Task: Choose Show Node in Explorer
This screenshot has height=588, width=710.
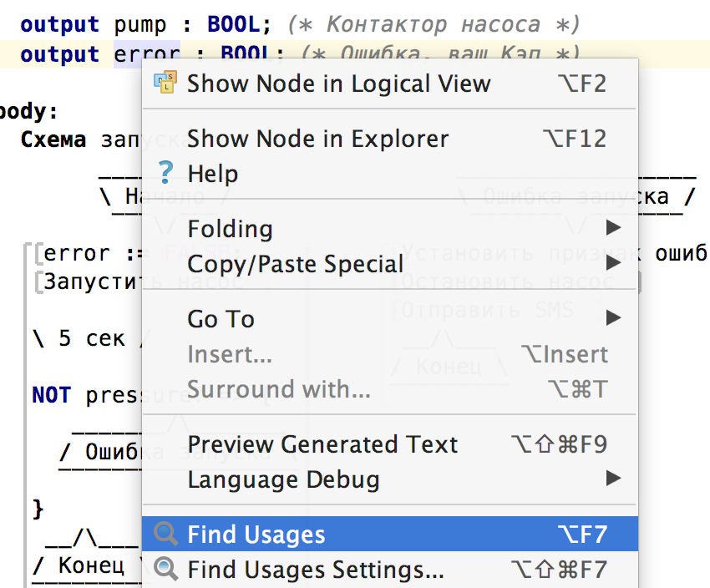Action: [317, 138]
